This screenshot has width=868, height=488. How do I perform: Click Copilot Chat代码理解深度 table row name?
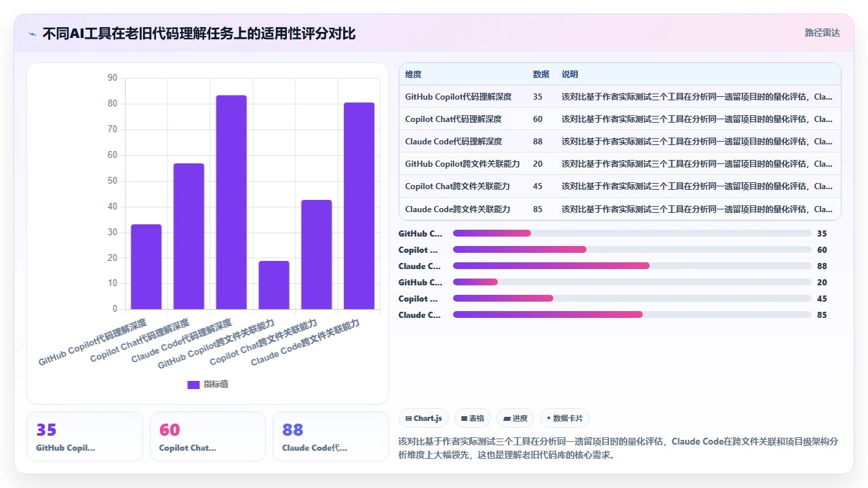[454, 119]
